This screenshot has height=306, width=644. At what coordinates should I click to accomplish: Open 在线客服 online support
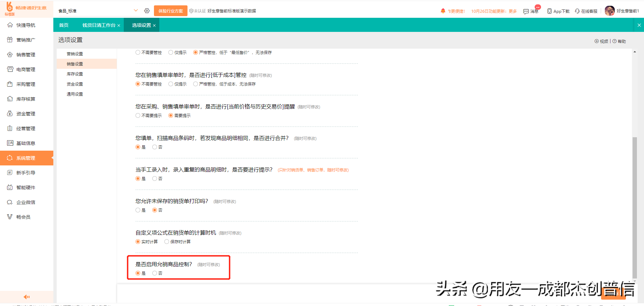[586, 11]
